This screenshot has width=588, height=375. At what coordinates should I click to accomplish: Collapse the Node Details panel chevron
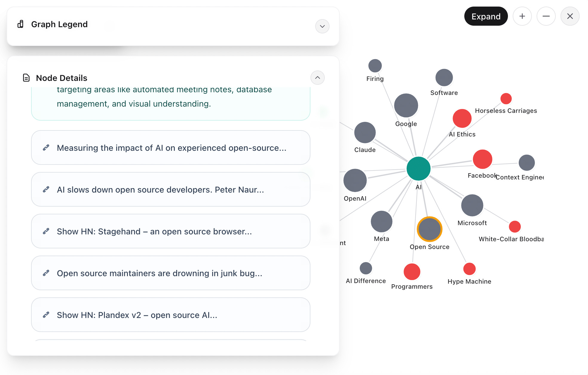(317, 78)
